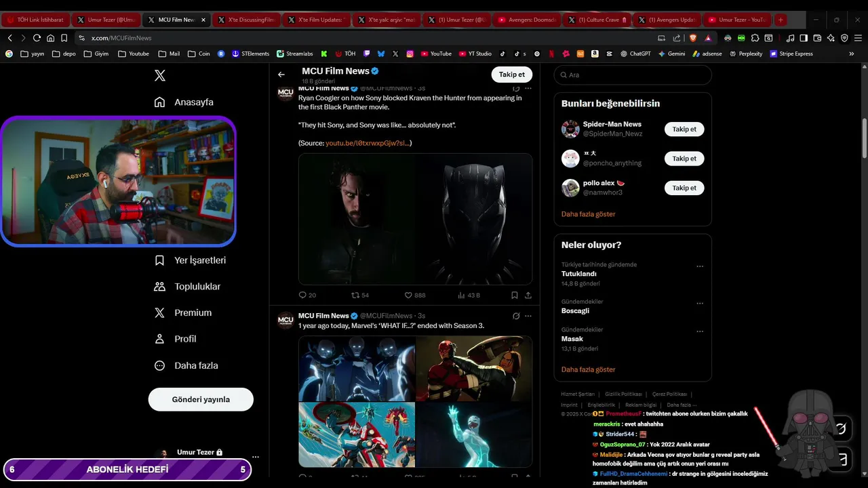The width and height of the screenshot is (868, 488).
Task: Open MCU Film News avatar on WHAT IF post
Action: tap(285, 320)
